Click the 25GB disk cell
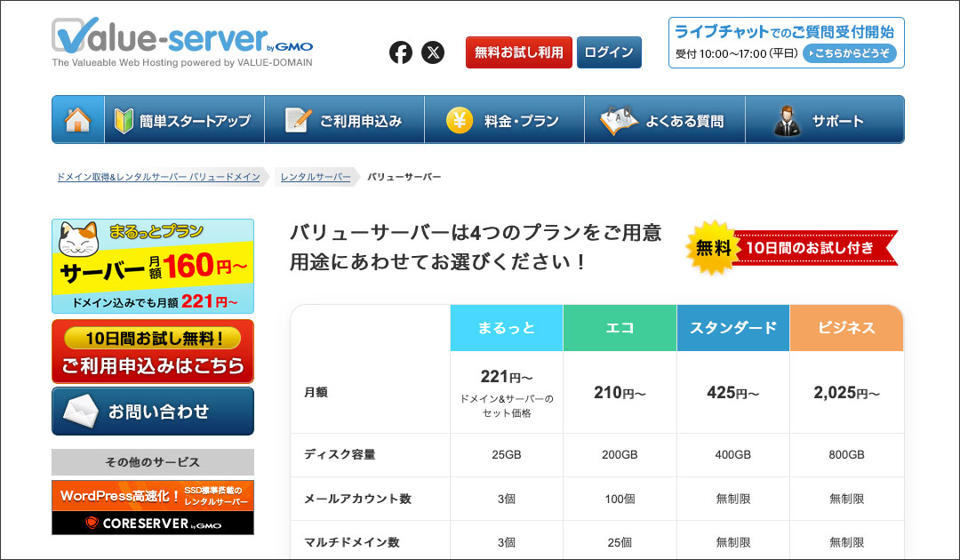The height and width of the screenshot is (560, 960). click(x=507, y=455)
